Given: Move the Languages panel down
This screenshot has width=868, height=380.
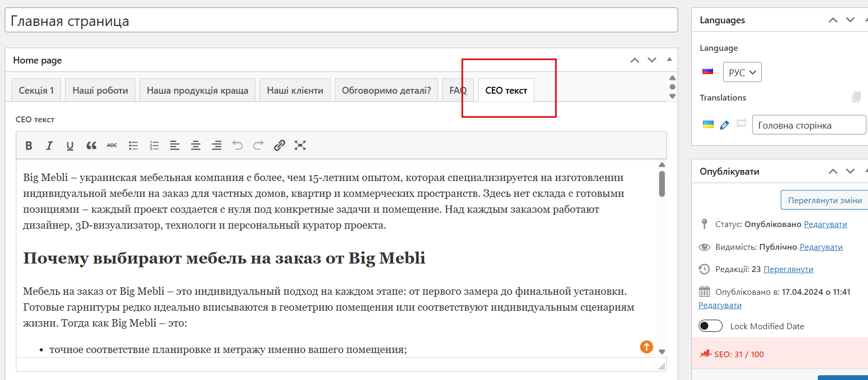Looking at the screenshot, I should (x=850, y=20).
